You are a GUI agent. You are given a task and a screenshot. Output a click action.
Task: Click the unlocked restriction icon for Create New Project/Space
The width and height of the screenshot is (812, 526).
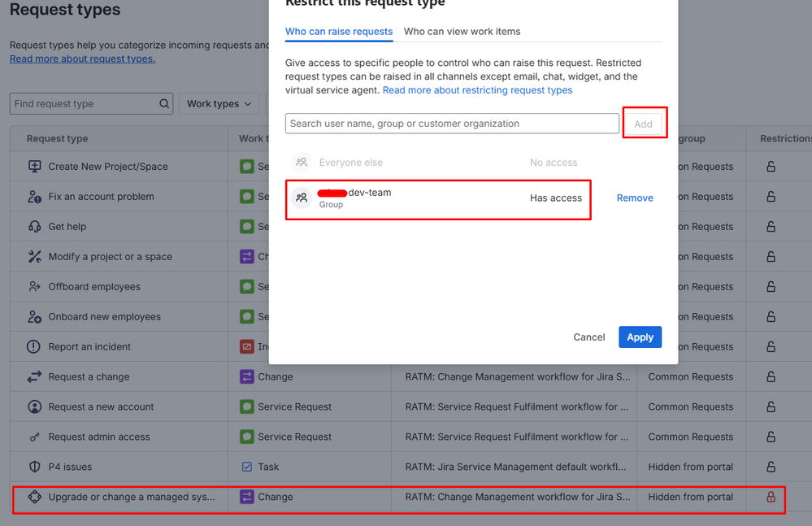click(771, 166)
